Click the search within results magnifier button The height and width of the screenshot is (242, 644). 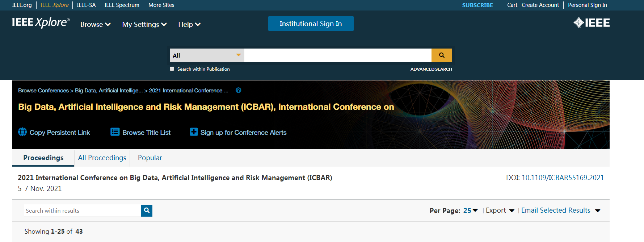tap(147, 210)
